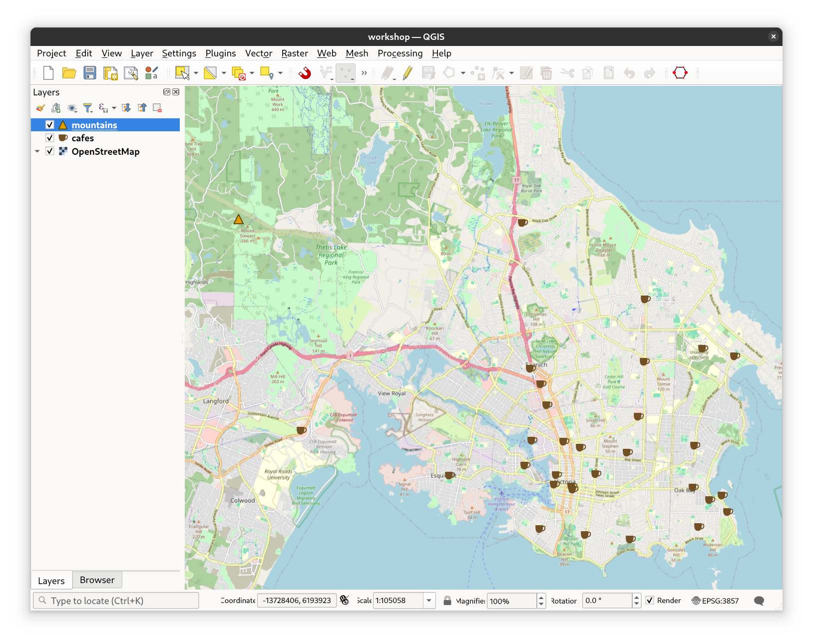This screenshot has height=644, width=813.
Task: Open the Processing menu
Action: 400,53
